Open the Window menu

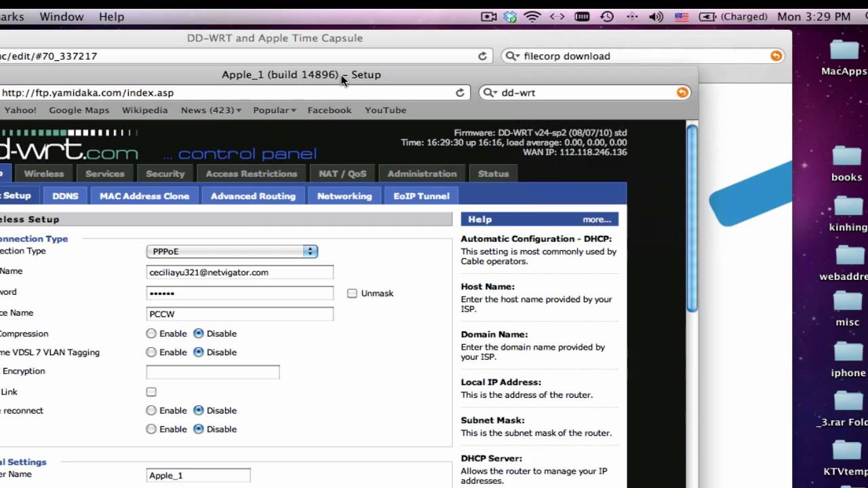coord(61,17)
